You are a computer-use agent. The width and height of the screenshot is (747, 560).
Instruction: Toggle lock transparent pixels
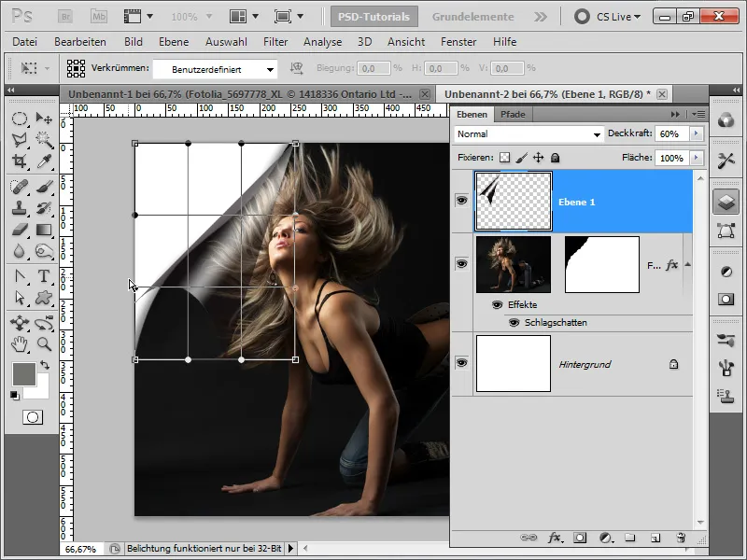coord(504,158)
